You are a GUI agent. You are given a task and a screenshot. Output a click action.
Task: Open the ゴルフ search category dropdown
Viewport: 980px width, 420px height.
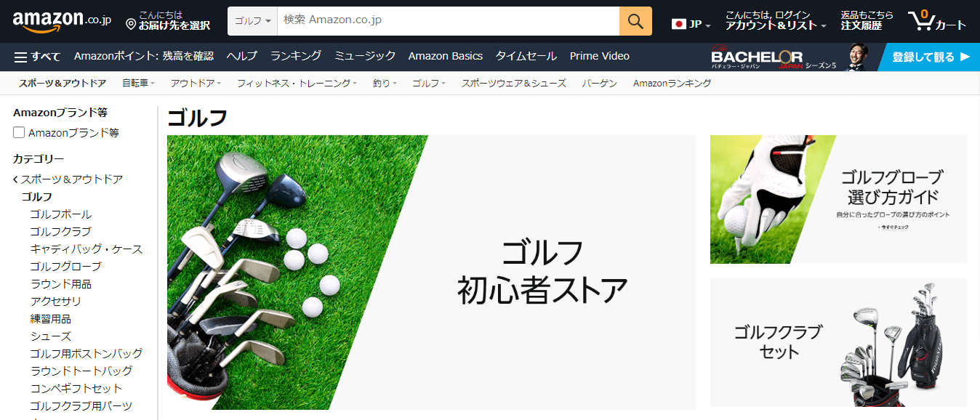[252, 21]
